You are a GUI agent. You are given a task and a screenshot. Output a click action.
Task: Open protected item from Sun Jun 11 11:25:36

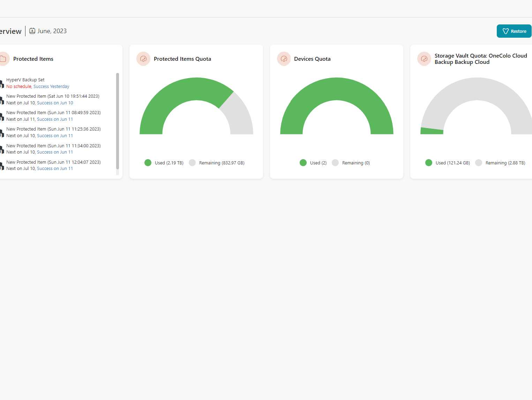pos(53,129)
